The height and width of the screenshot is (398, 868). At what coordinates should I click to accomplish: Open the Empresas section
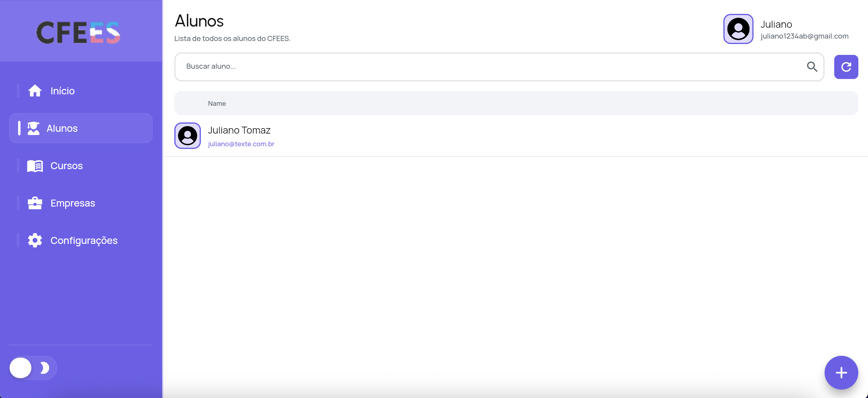click(72, 203)
